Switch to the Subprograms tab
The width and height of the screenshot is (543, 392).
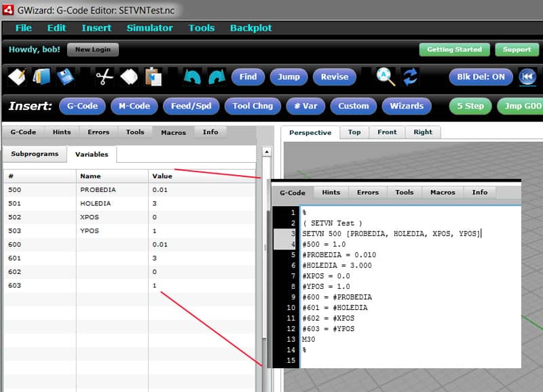click(x=35, y=154)
